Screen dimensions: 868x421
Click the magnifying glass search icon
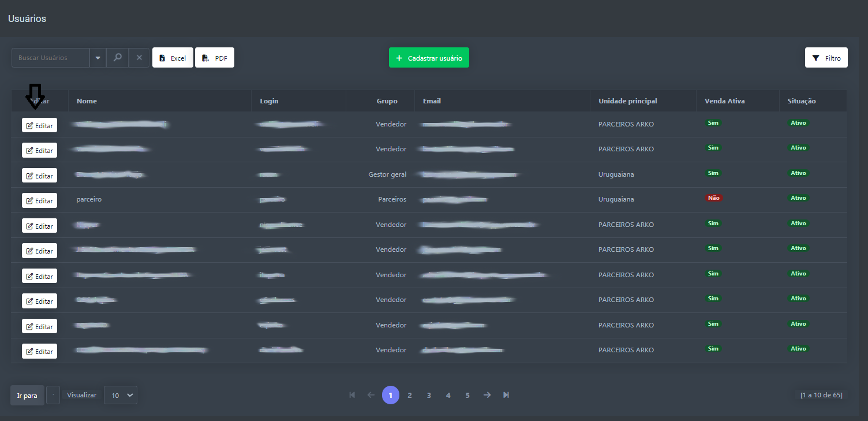point(117,58)
